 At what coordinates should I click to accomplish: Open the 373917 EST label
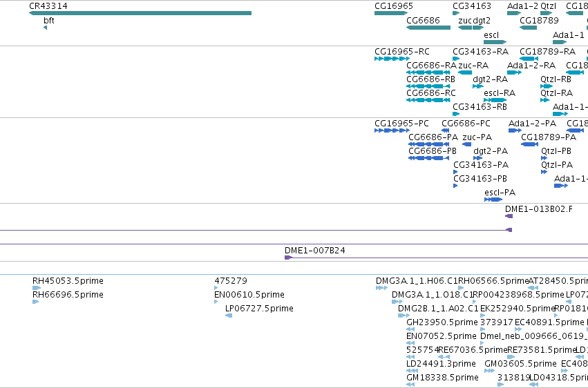point(497,322)
